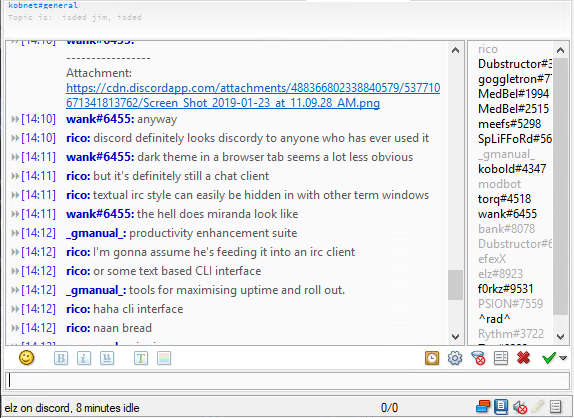Toggle italic text formatting

(84, 358)
